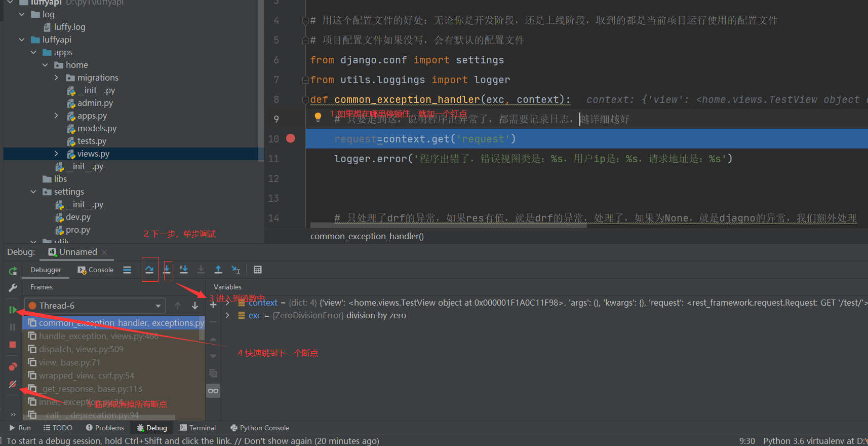Open the Problems tool window
This screenshot has height=446, width=868.
[105, 428]
